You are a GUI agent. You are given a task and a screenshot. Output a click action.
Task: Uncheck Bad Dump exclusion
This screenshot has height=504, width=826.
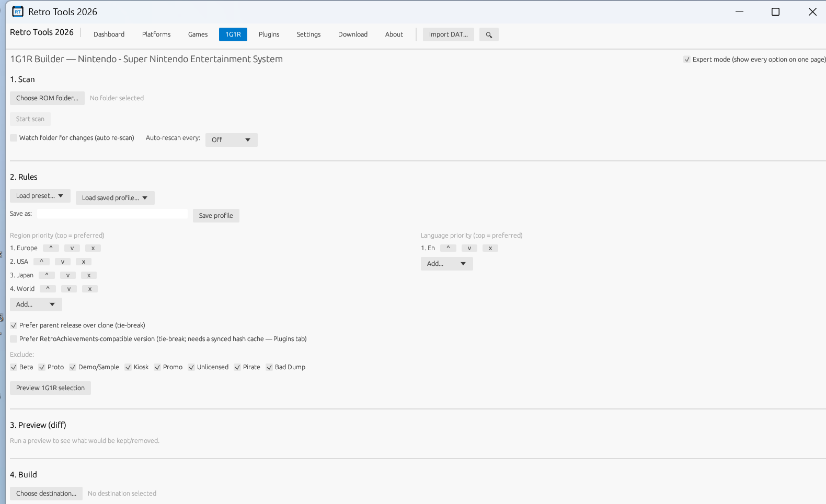(269, 367)
